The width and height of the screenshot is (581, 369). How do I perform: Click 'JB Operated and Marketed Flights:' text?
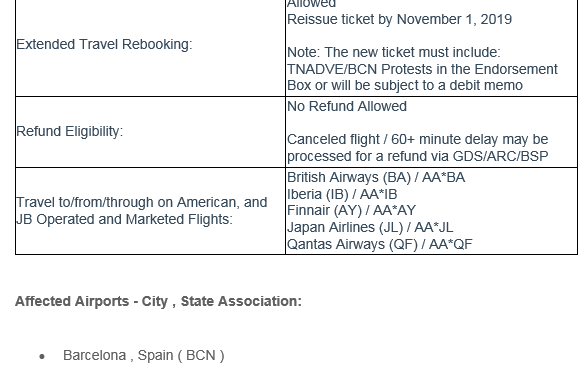(x=124, y=219)
